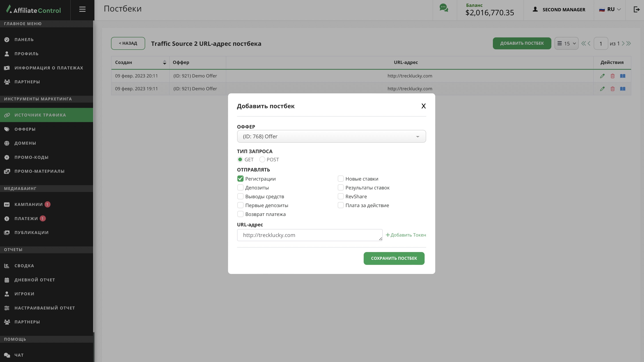The height and width of the screenshot is (362, 644).
Task: Expand the RU language selector
Action: click(610, 10)
